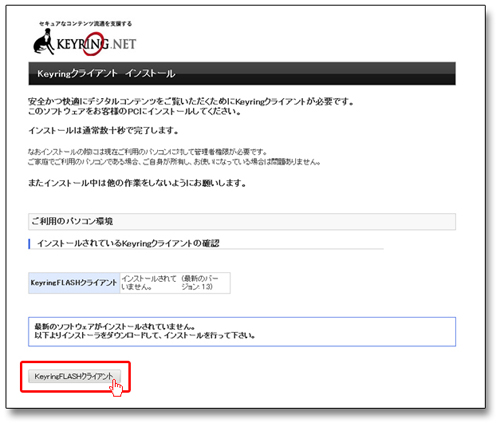The width and height of the screenshot is (500, 423).
Task: Click the ご利用のパソコン環境 section heading
Action: [242, 221]
